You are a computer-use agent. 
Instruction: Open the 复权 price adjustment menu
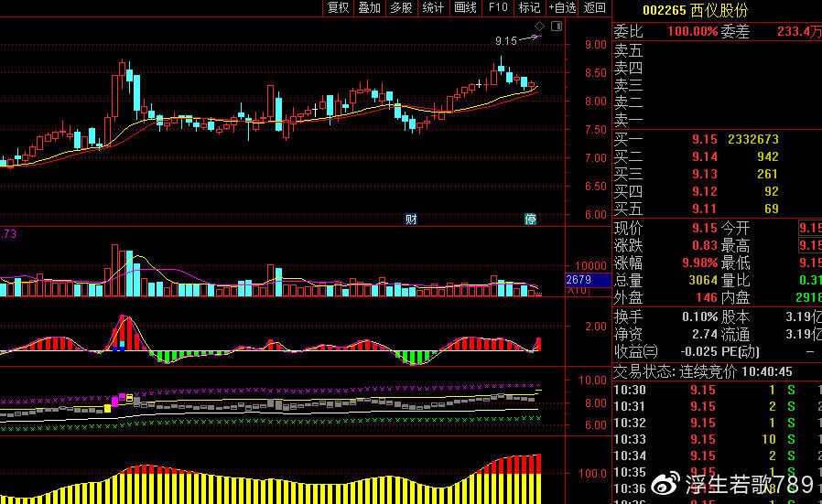pyautogui.click(x=338, y=8)
